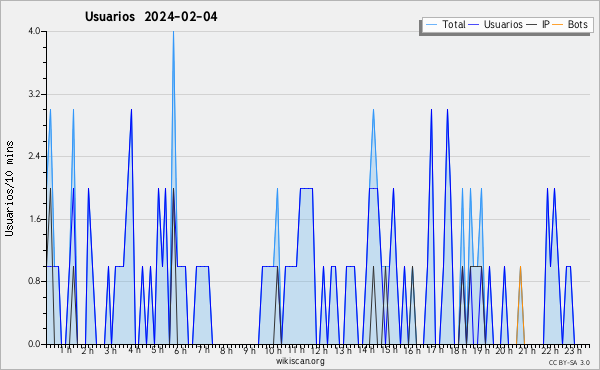Click the '10 h' x-axis label
The height and width of the screenshot is (370, 600).
point(273,351)
